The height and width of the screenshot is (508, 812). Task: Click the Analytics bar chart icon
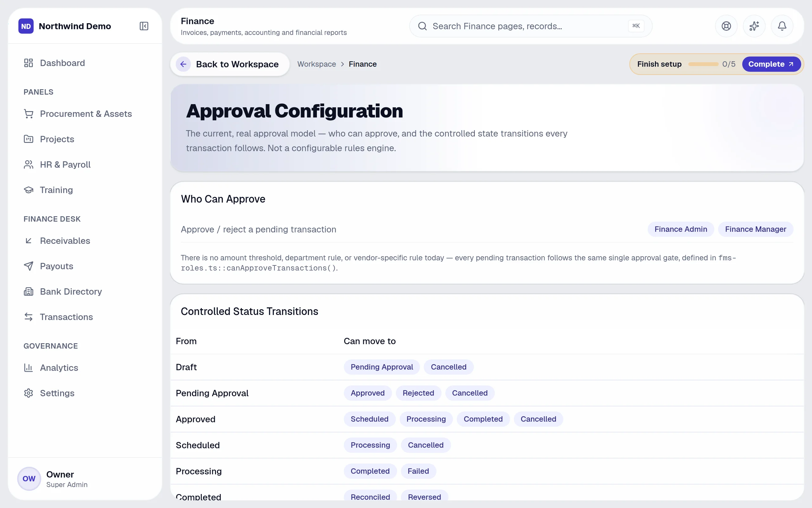29,368
